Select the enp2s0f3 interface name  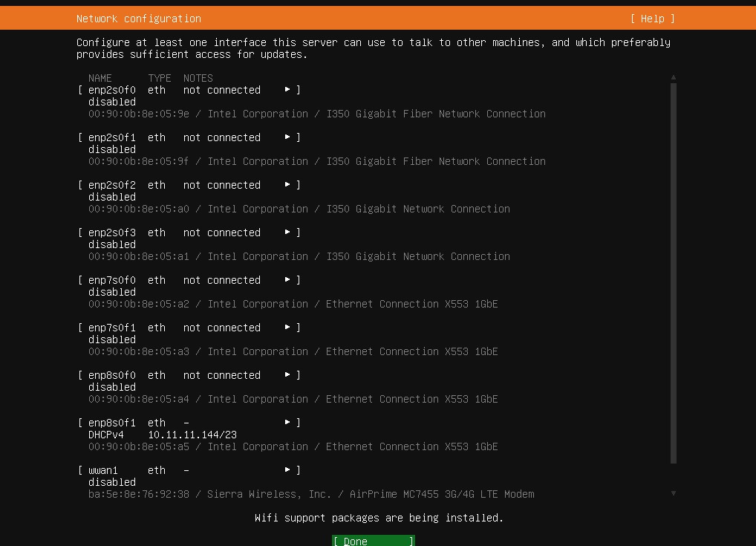112,233
